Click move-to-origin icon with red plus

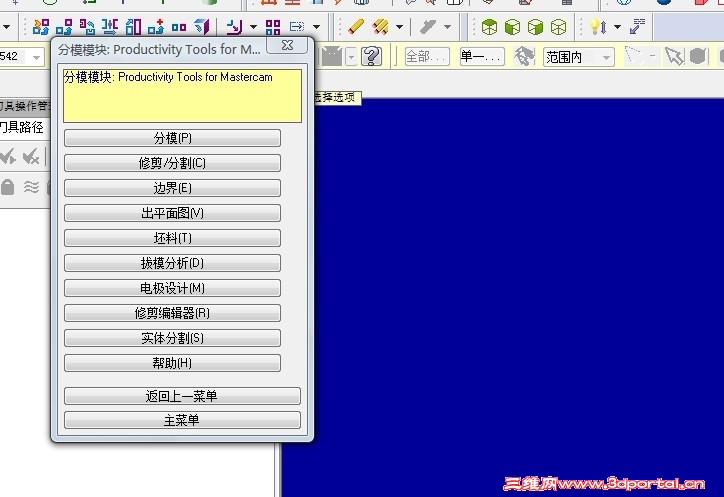[x=156, y=27]
